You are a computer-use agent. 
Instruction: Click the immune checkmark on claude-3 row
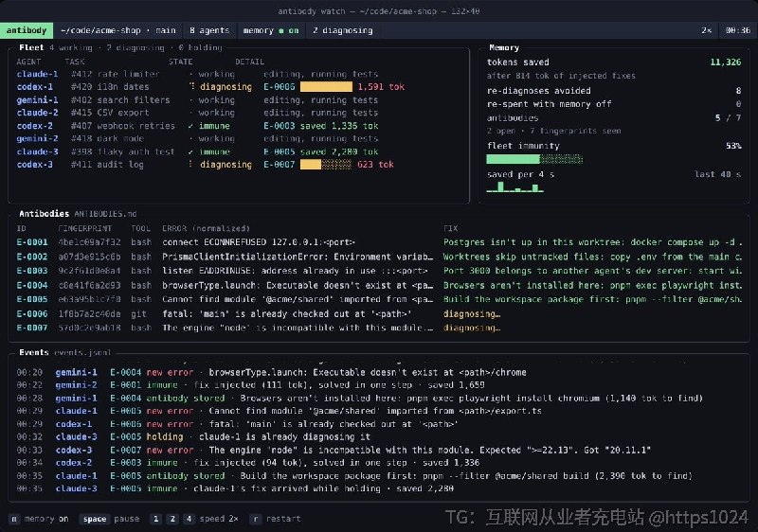coord(190,152)
